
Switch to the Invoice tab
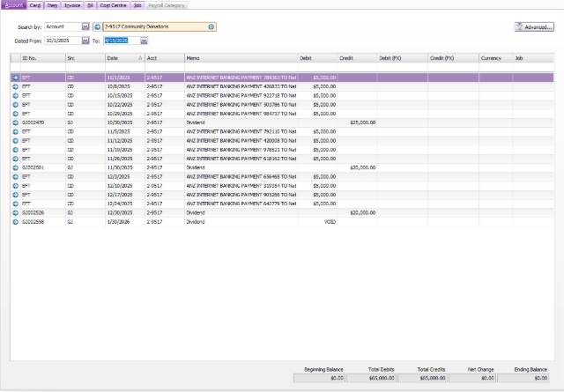(72, 5)
